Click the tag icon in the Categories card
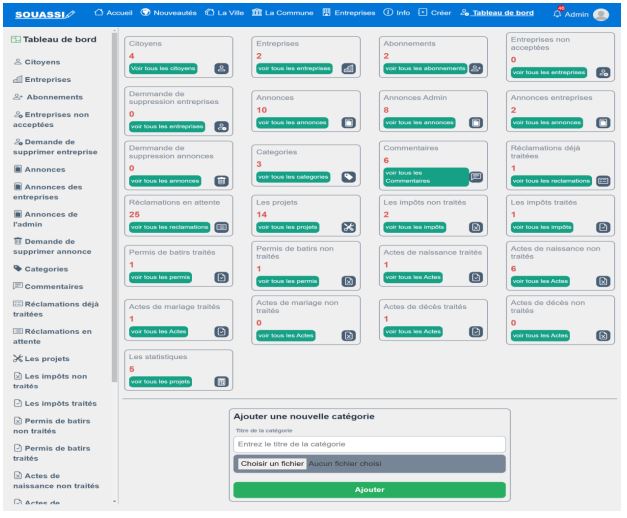 coord(348,176)
